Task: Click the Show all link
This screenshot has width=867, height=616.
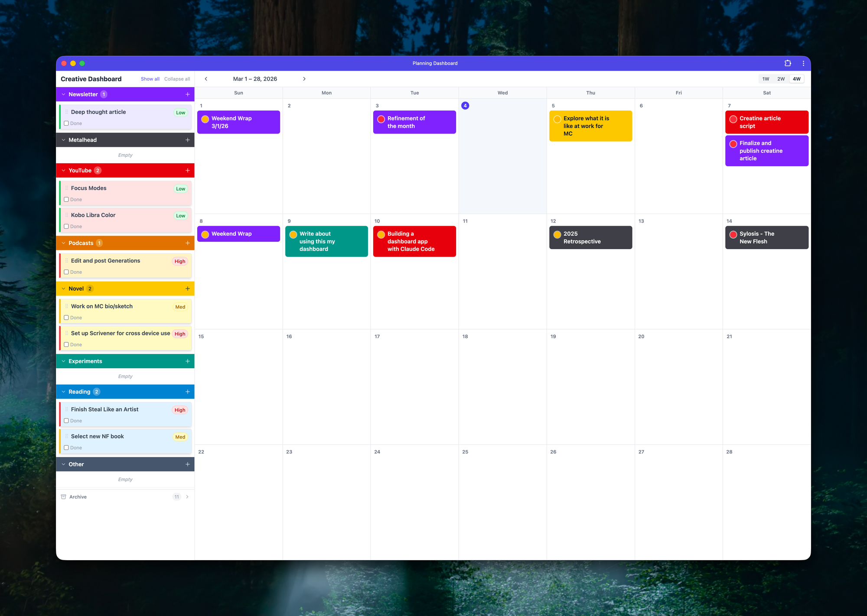Action: (150, 79)
